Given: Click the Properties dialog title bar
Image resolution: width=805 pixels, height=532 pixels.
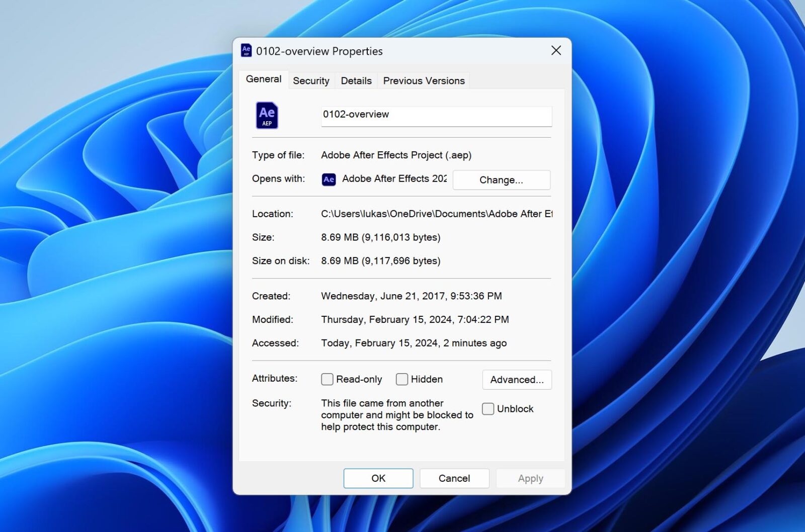Looking at the screenshot, I should (x=403, y=50).
